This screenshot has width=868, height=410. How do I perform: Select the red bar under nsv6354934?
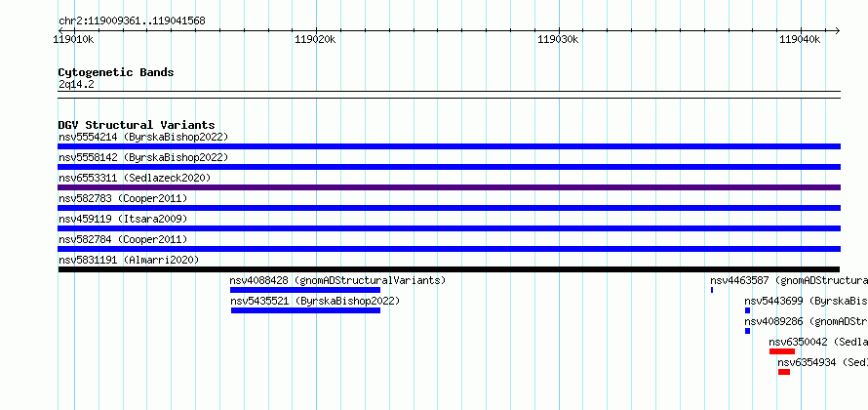(x=784, y=372)
